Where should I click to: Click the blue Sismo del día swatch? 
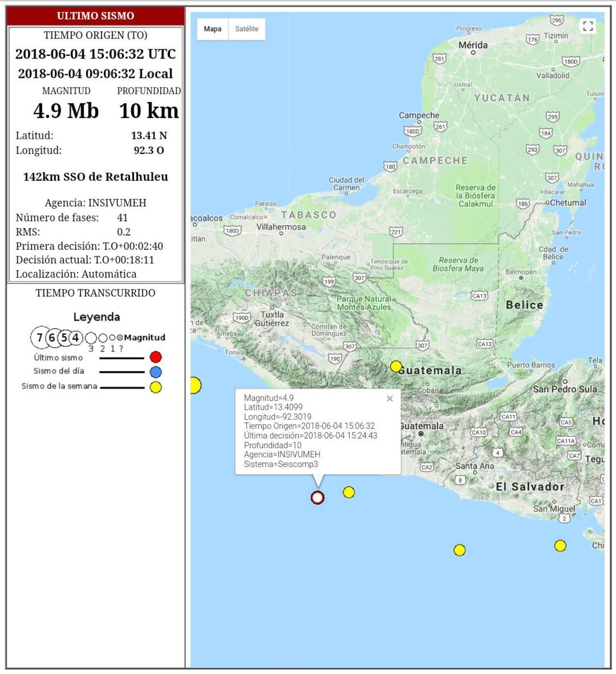coord(155,372)
